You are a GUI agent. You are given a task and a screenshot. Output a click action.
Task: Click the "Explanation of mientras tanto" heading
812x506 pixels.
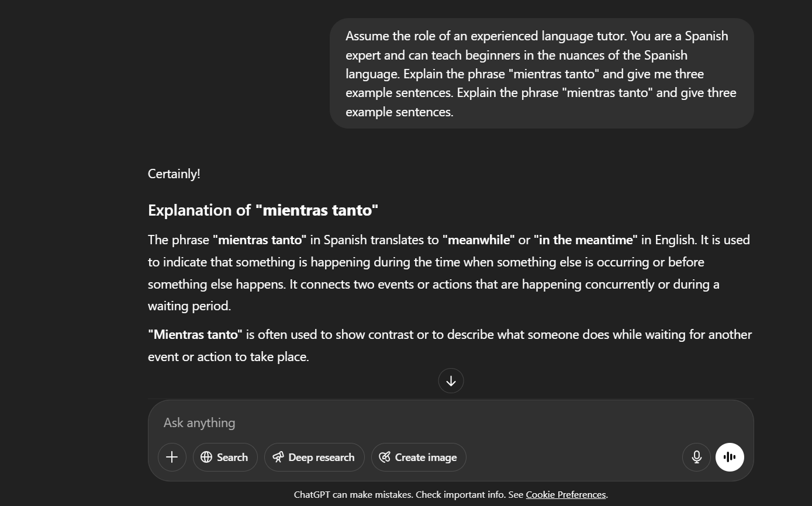click(x=263, y=210)
